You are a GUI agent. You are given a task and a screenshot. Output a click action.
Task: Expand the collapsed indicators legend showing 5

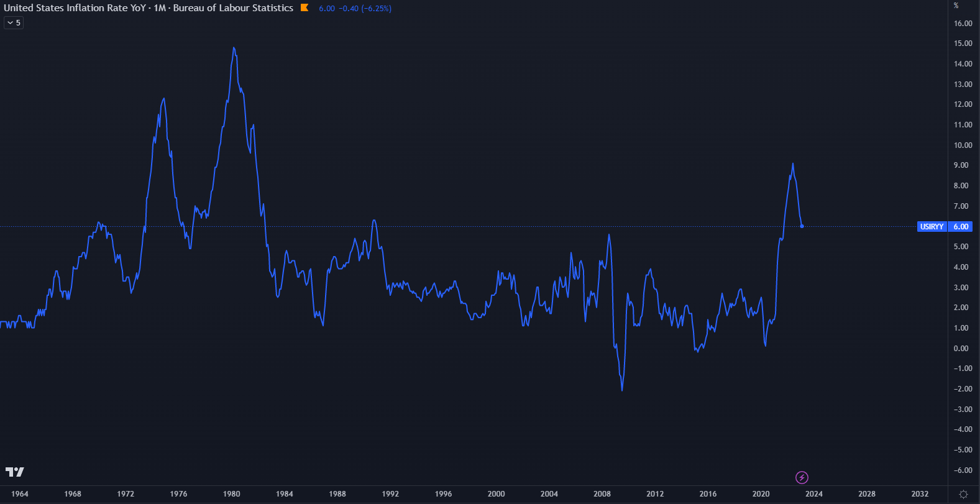click(x=14, y=23)
